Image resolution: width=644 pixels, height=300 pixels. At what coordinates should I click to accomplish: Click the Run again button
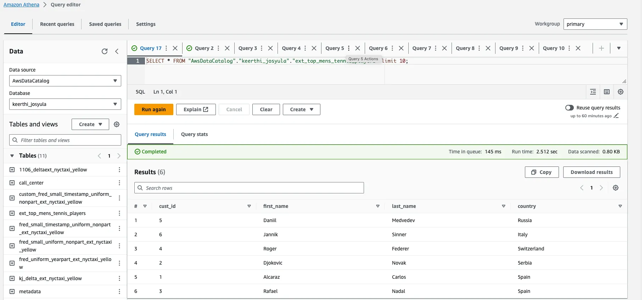(153, 109)
